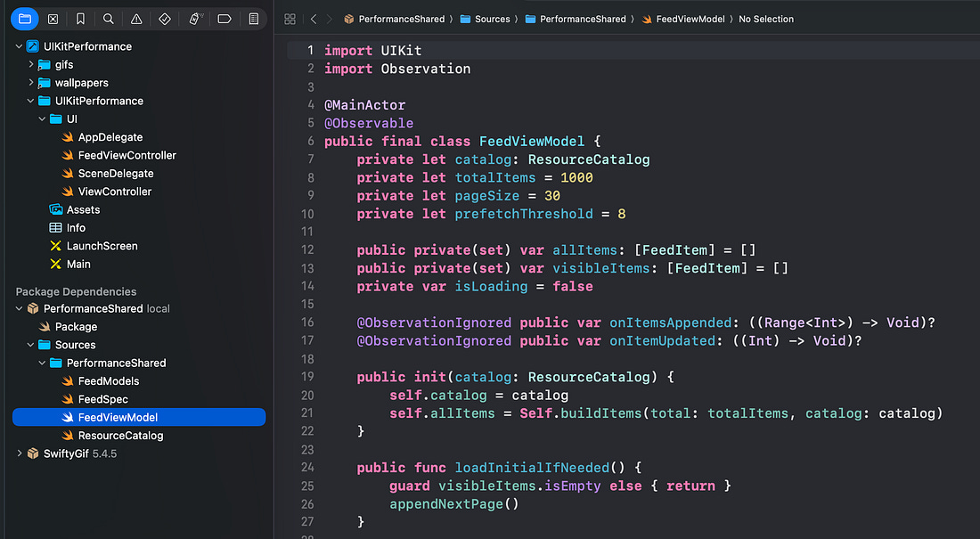Click Sources in the jump bar
980x539 pixels.
click(486, 20)
